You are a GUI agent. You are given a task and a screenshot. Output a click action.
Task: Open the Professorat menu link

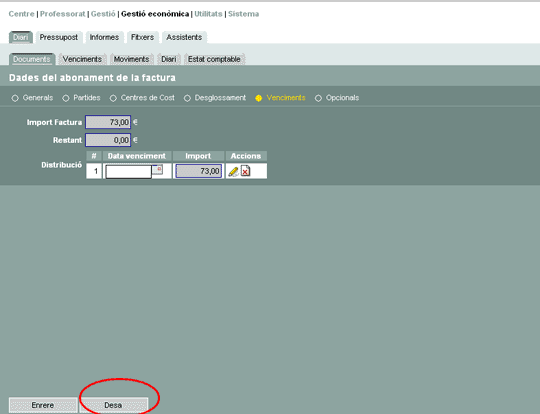(62, 14)
